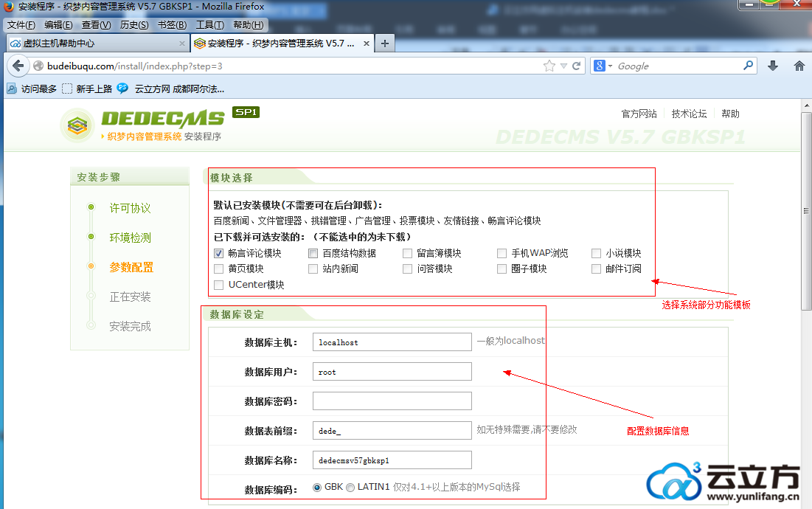The image size is (812, 509).
Task: Click the 正在安装 step in sidebar
Action: 130,297
